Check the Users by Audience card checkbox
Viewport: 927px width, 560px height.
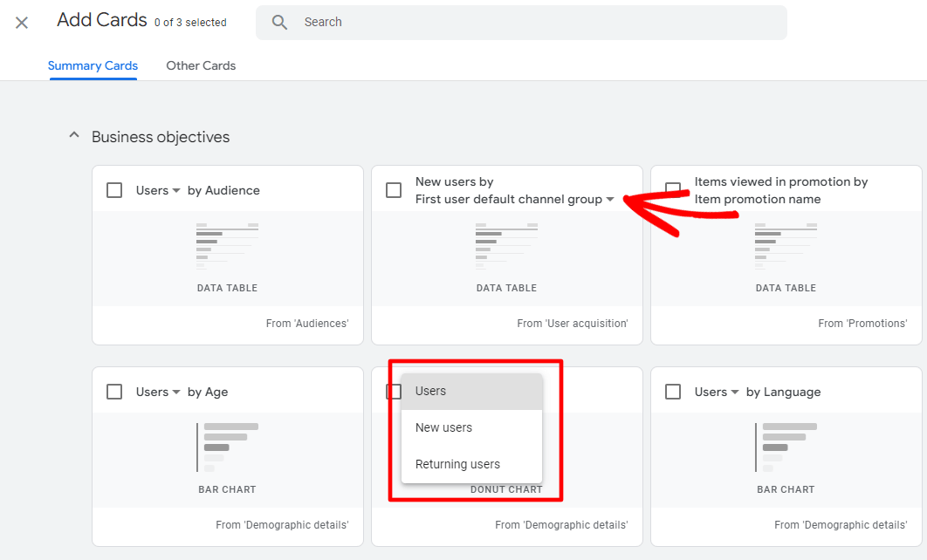tap(113, 189)
